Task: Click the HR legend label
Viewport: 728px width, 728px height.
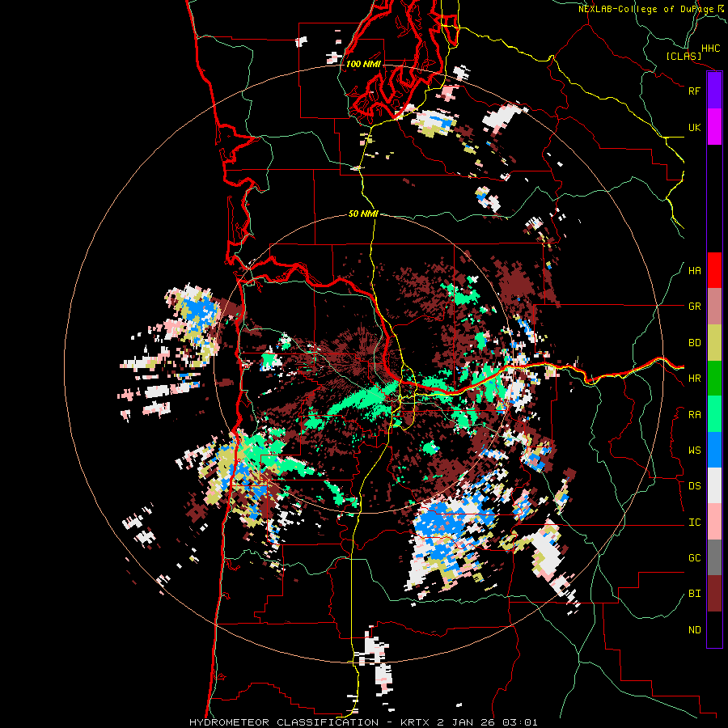Action: 694,379
